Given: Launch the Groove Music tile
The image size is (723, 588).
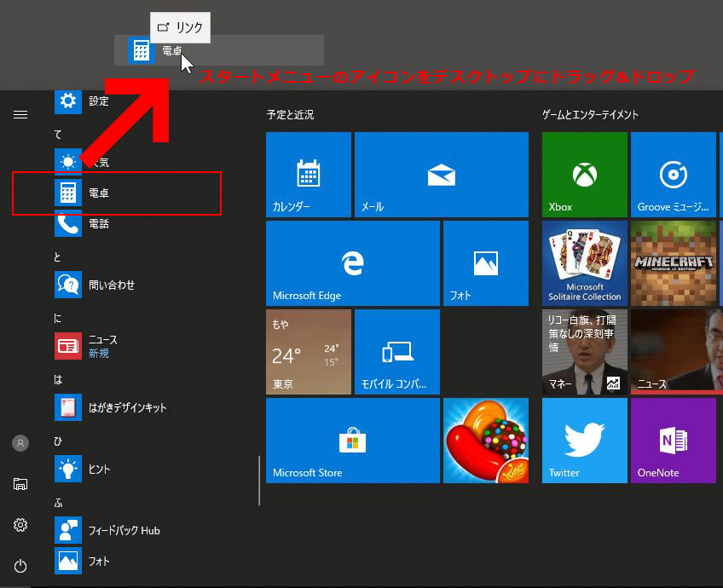Looking at the screenshot, I should tap(673, 175).
